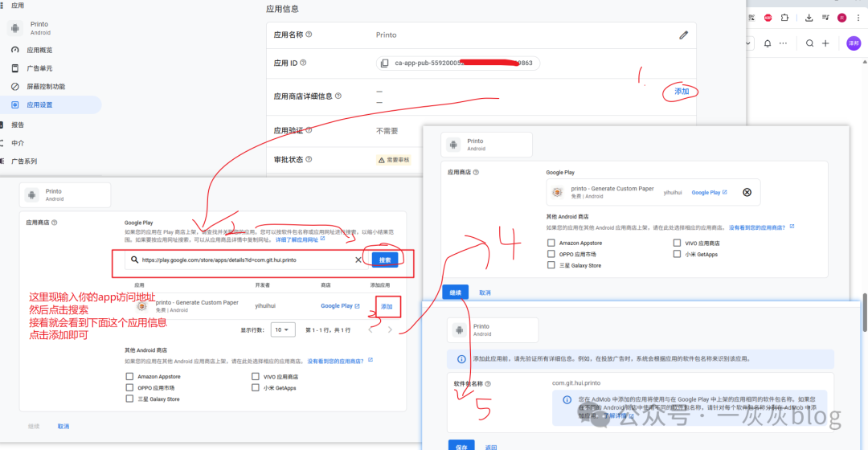
Task: Select 应用设置 in the sidebar
Action: pyautogui.click(x=39, y=104)
